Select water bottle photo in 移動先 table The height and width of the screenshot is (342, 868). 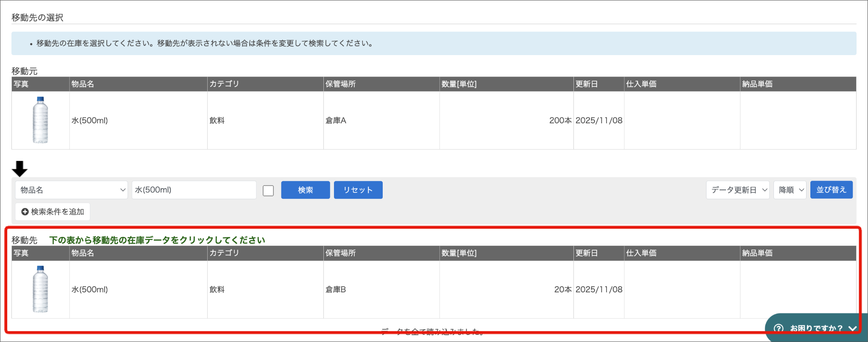[x=40, y=289]
